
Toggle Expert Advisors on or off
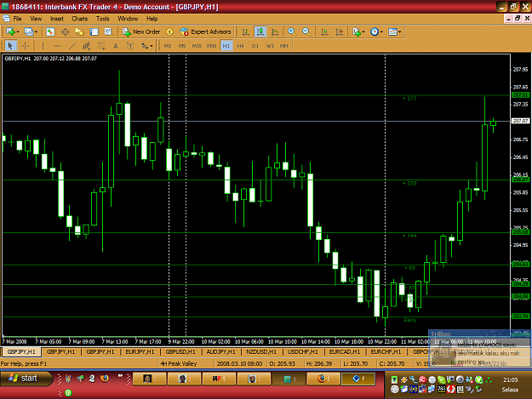[x=205, y=31]
